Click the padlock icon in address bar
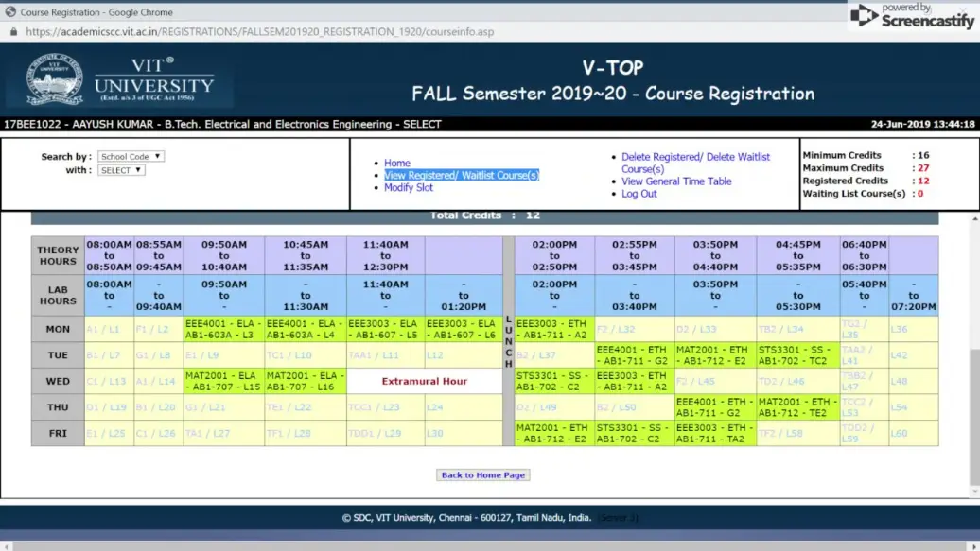 pos(14,31)
